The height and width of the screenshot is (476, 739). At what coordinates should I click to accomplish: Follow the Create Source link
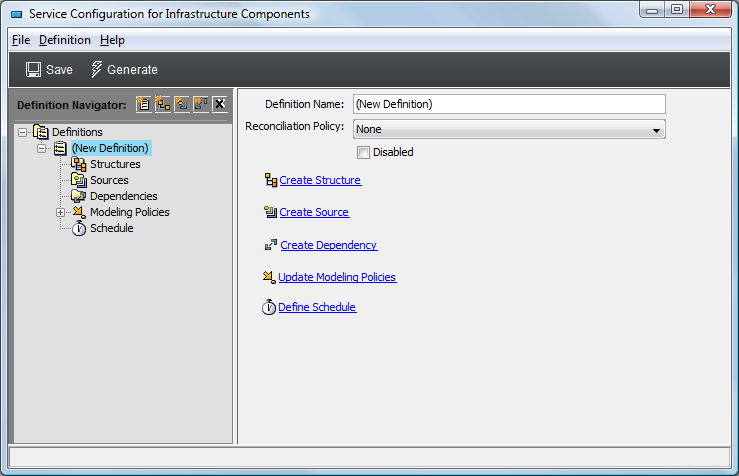[x=314, y=212]
